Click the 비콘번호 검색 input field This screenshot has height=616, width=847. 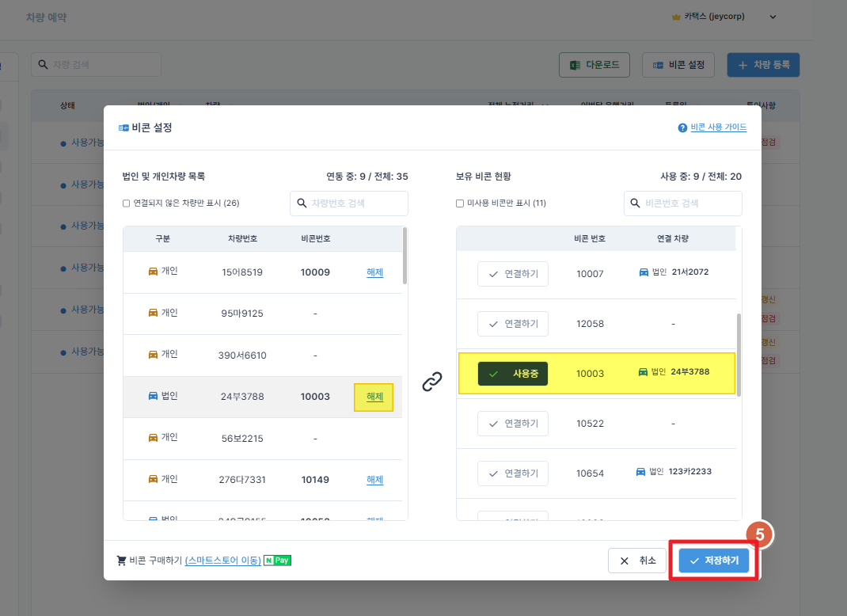tap(683, 203)
